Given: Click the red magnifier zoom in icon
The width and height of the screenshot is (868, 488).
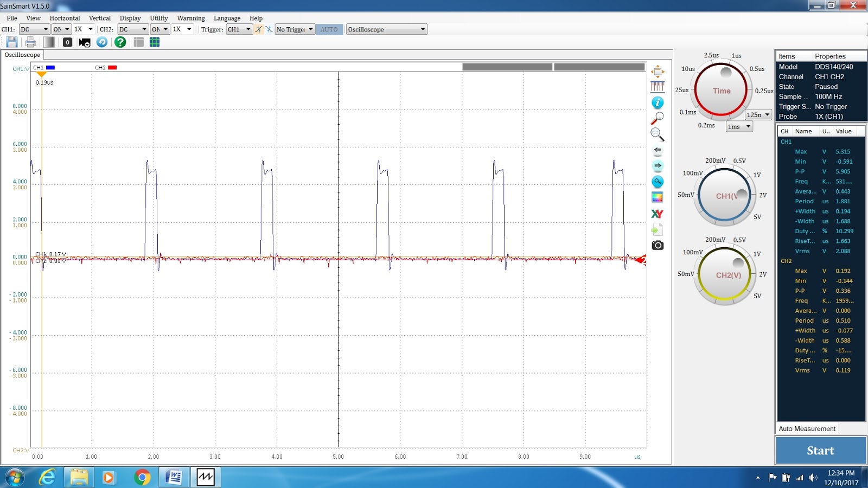Looking at the screenshot, I should 658,118.
